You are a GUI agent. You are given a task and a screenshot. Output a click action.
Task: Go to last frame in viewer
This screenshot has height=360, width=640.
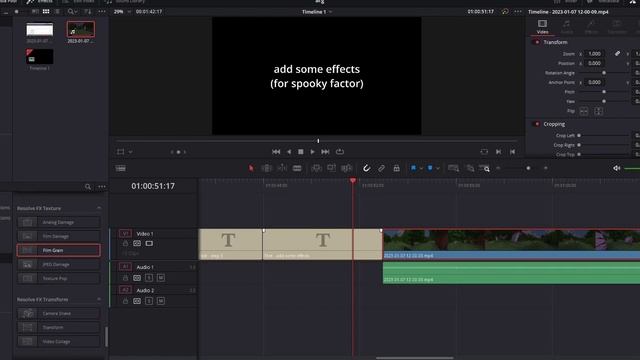[x=325, y=152]
